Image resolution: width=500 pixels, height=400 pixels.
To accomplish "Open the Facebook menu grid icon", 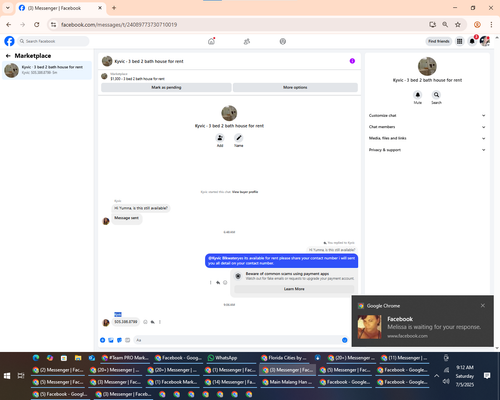I will [460, 41].
